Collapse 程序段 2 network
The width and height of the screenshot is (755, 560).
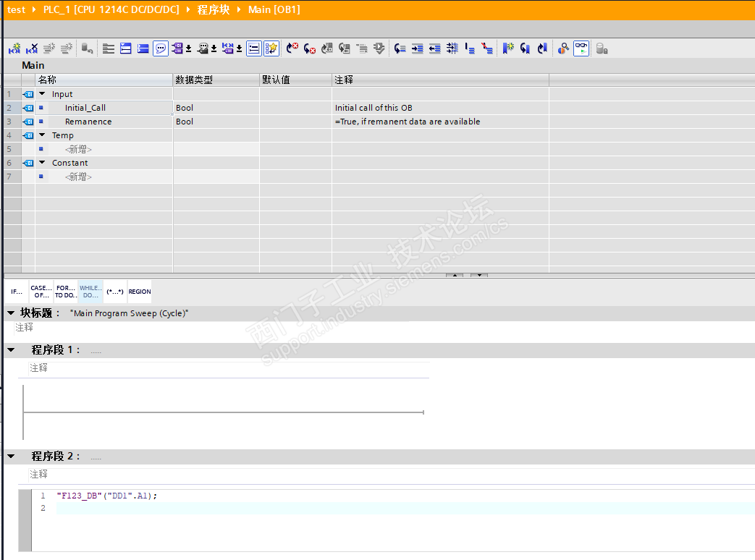(11, 456)
